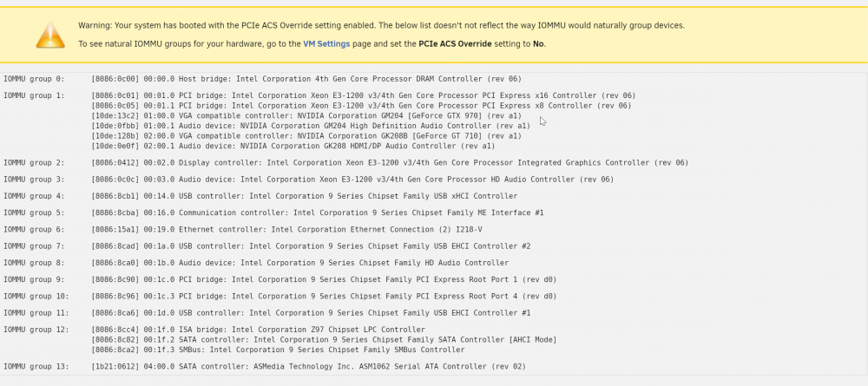This screenshot has width=868, height=386.
Task: Select the Integrated Graphics Controller entry
Action: pyautogui.click(x=391, y=162)
